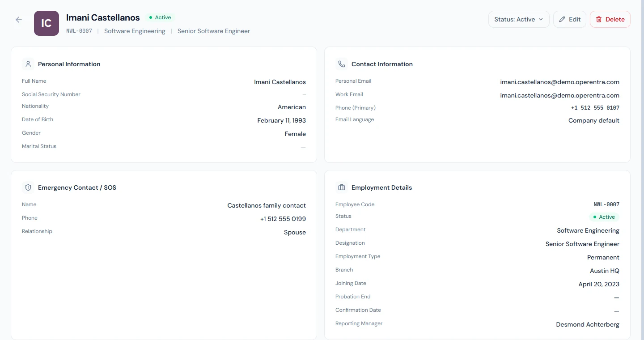The width and height of the screenshot is (644, 340).
Task: Click the shield icon beside Emergency Contact
Action: click(x=28, y=187)
